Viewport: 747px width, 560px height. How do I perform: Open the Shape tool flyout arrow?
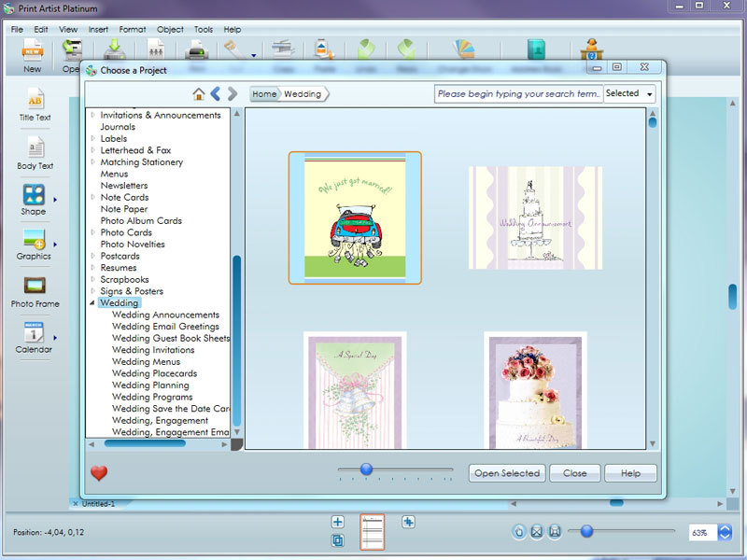point(55,200)
